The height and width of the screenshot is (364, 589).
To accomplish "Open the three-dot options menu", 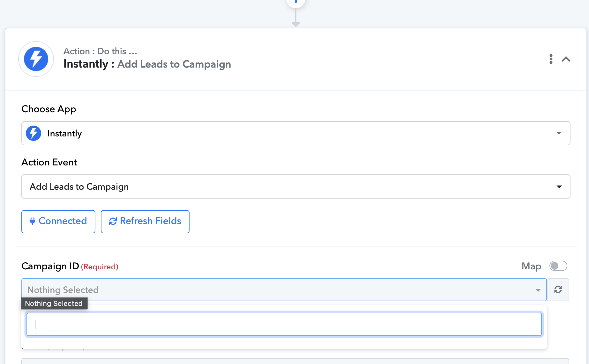I will 551,59.
